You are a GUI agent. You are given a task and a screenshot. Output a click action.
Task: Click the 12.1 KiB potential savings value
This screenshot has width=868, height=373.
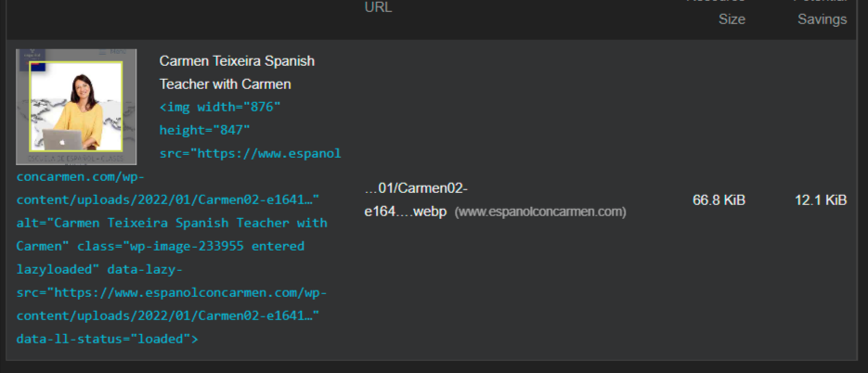821,200
